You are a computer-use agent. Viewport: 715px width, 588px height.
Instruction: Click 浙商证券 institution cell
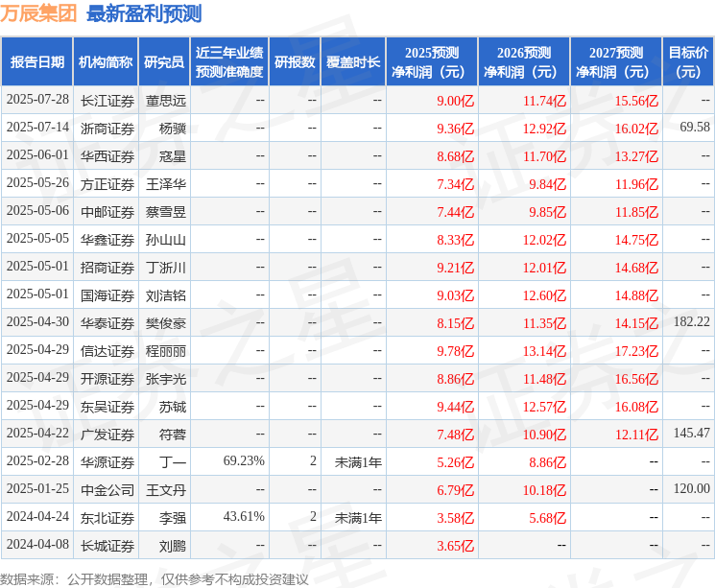click(x=107, y=129)
